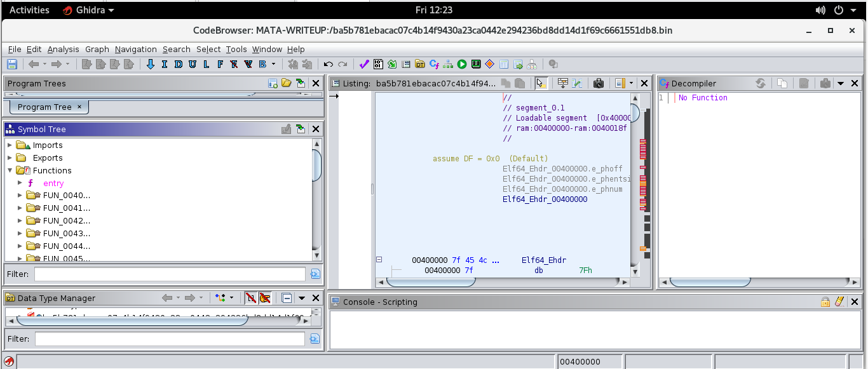
Task: Click the orange marker in the overview bar
Action: click(x=643, y=248)
